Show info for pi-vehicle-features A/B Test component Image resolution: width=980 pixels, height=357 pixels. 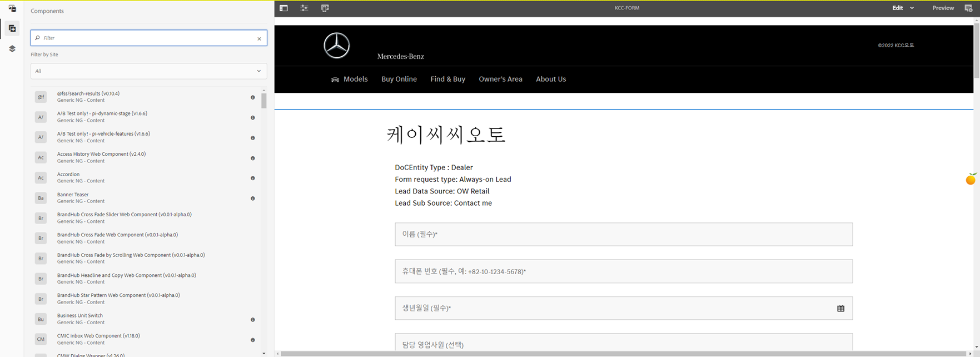pos(252,138)
